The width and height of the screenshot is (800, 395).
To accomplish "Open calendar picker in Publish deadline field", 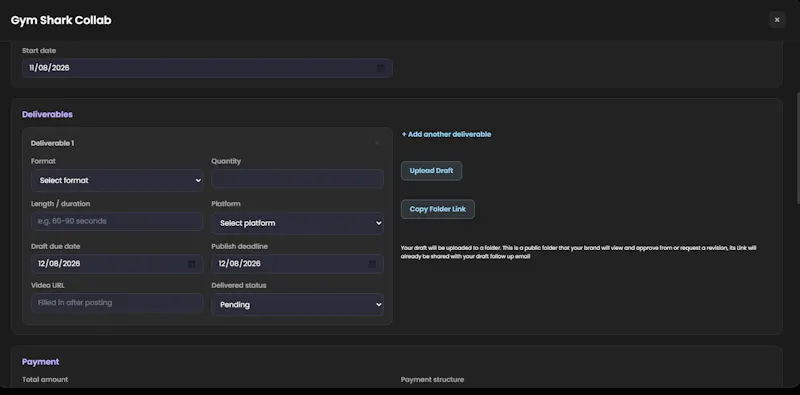I will pos(372,264).
